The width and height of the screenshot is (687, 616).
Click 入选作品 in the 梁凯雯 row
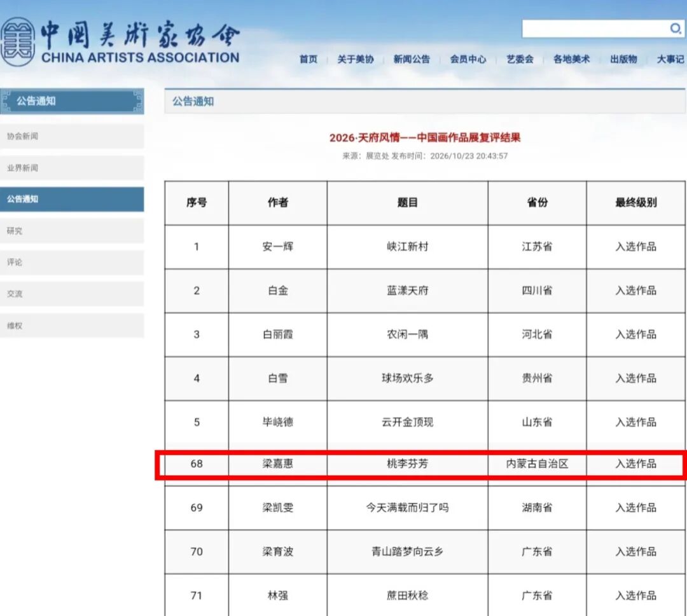[635, 508]
